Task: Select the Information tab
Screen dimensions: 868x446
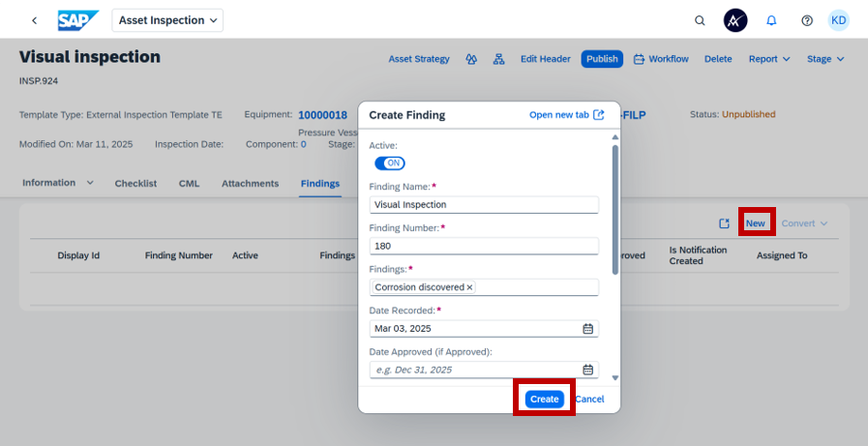Action: coord(48,183)
